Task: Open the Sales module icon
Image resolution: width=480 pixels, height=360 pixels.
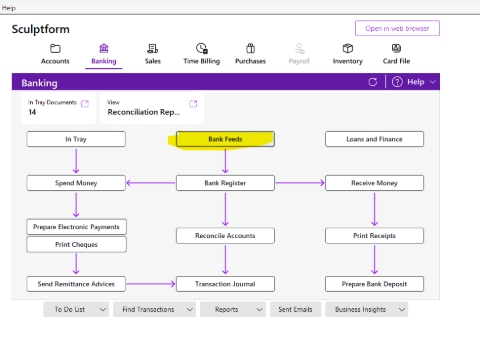Action: pos(153,49)
